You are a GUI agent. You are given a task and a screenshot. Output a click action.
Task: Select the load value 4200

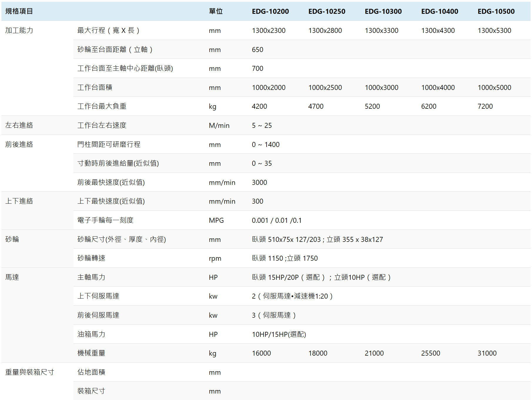[260, 106]
